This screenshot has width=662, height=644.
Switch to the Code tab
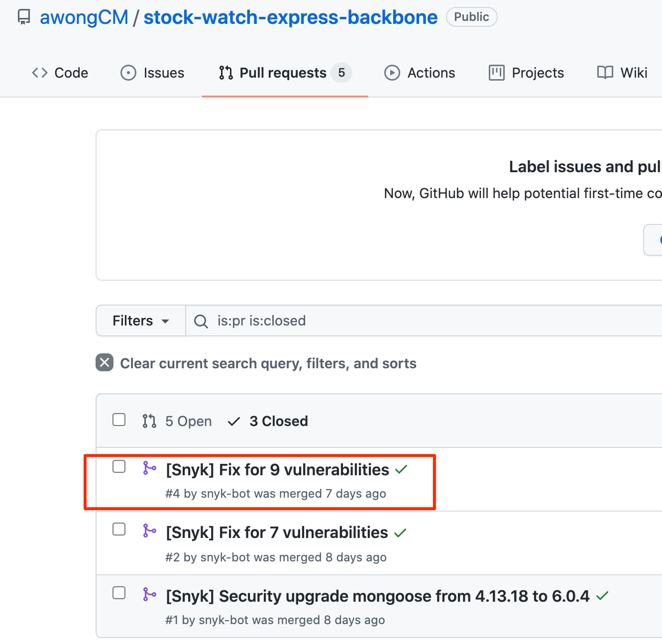pos(60,73)
